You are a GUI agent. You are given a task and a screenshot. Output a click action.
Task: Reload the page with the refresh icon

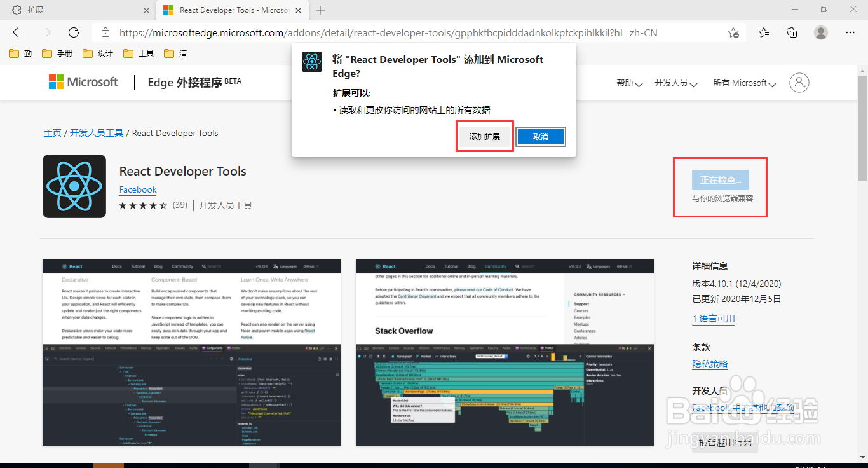(74, 32)
